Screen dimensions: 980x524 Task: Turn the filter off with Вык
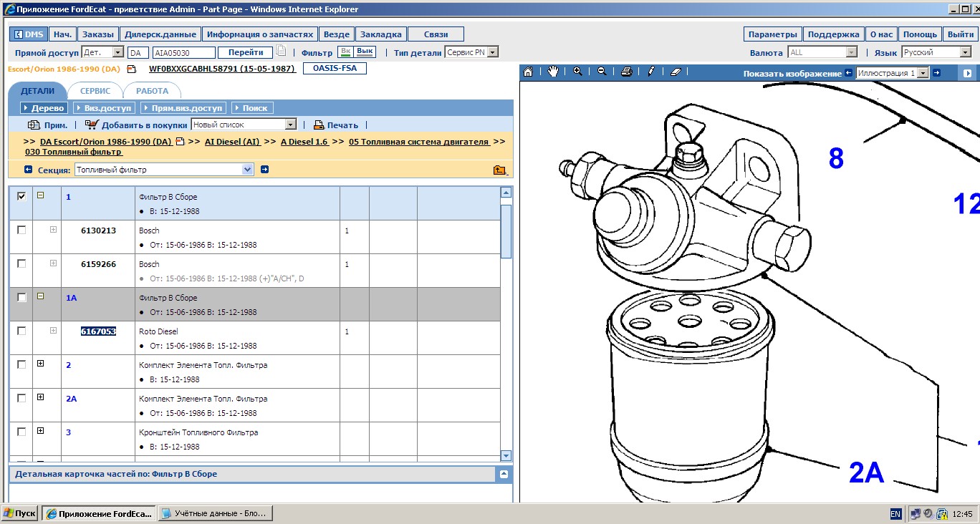[x=365, y=52]
